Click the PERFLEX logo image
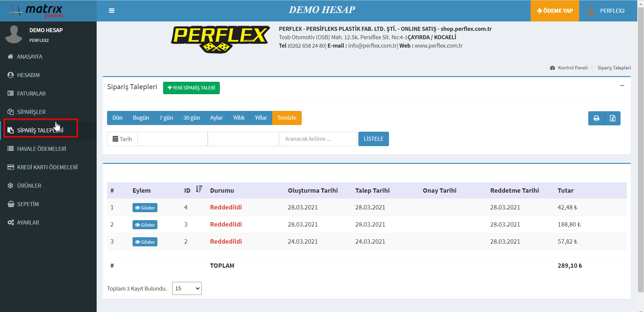Image resolution: width=644 pixels, height=312 pixels. click(x=220, y=39)
